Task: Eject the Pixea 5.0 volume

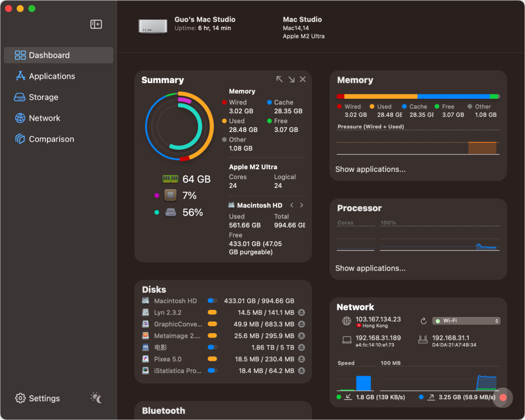Action: 302,359
